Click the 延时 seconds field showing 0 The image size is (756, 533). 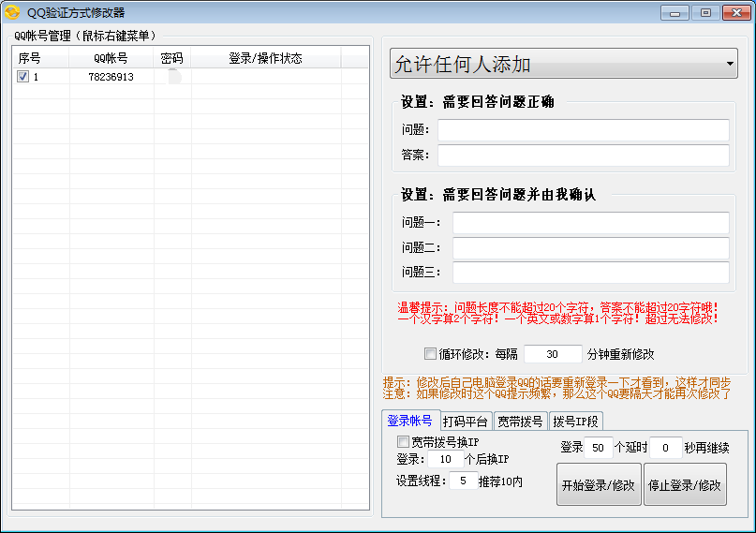tap(666, 448)
